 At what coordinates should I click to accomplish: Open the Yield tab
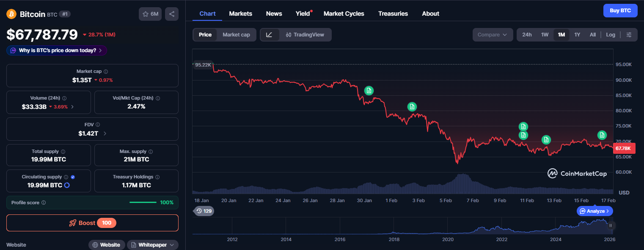303,14
